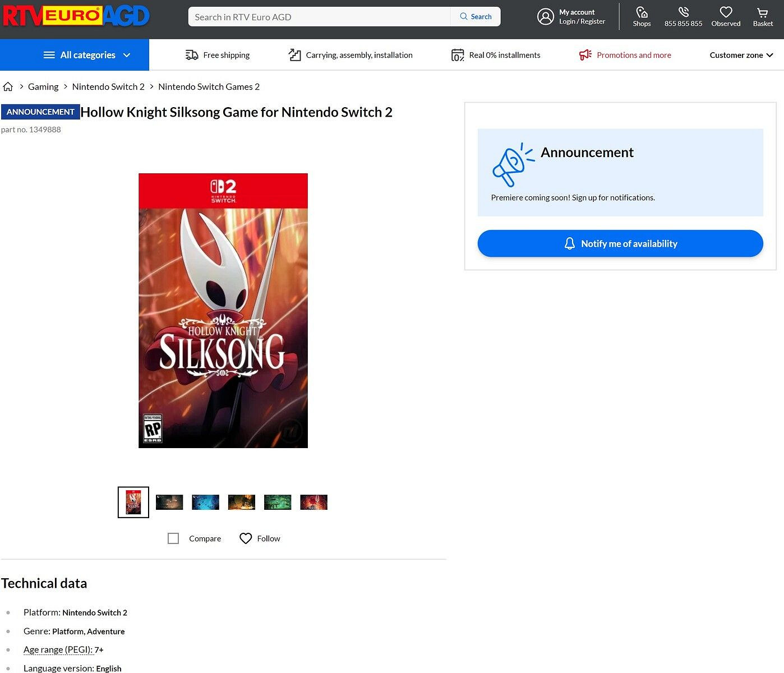Click the home breadcrumb icon
The height and width of the screenshot is (673, 784).
click(8, 86)
